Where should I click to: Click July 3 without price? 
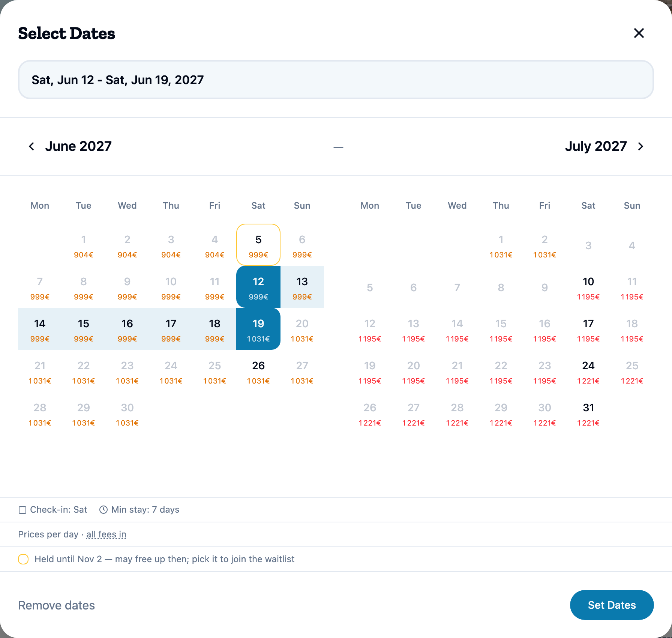pos(588,245)
